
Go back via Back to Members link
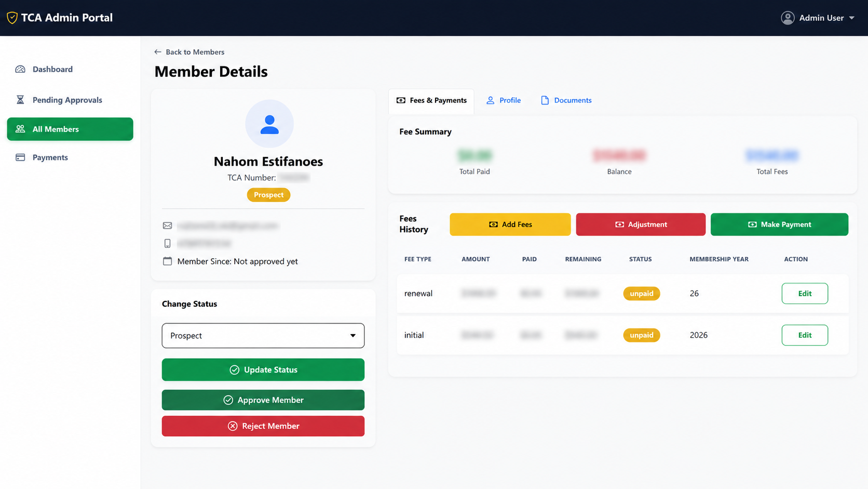[189, 52]
